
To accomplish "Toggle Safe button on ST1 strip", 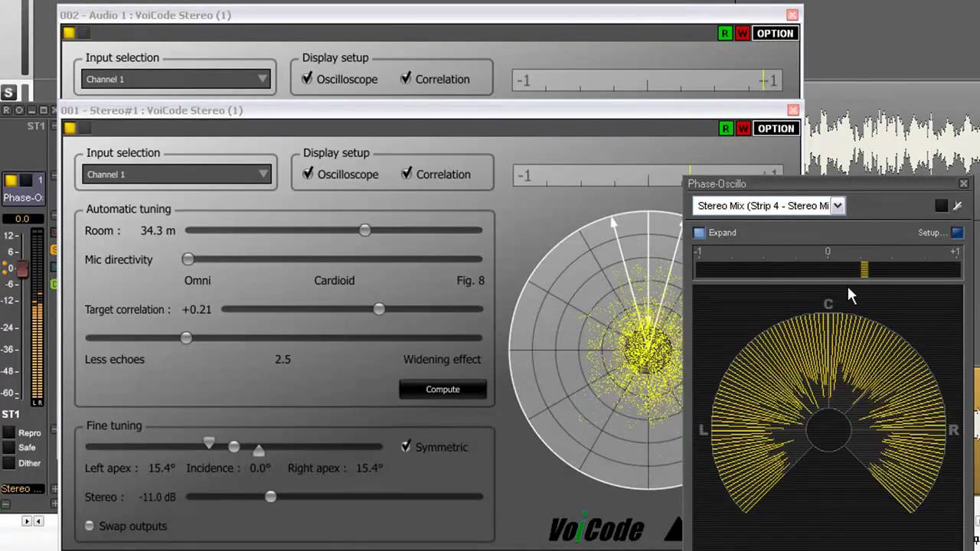I will point(8,448).
